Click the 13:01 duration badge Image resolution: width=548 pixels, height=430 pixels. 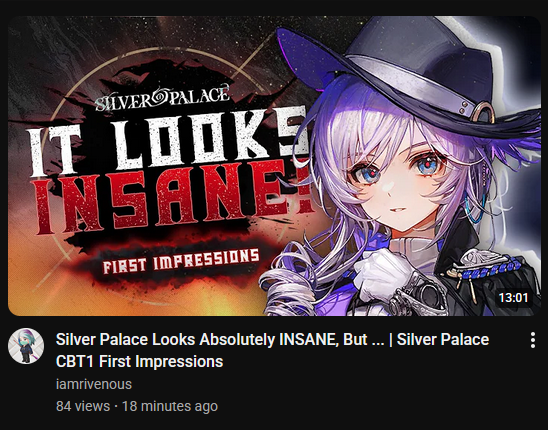click(x=513, y=298)
